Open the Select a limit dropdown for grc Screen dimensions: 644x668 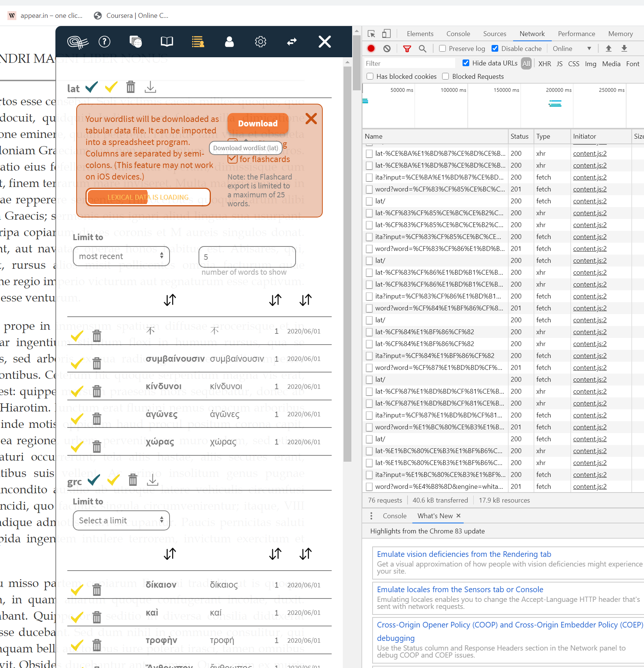[120, 520]
